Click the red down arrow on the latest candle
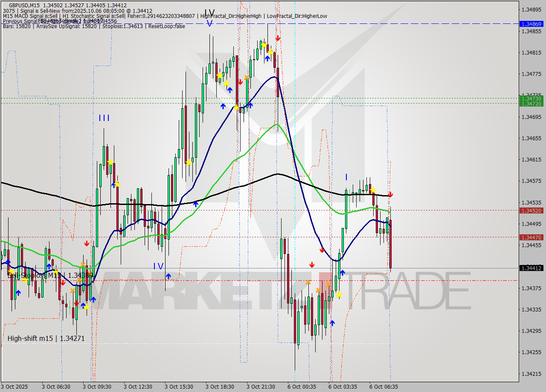The width and height of the screenshot is (546, 392). pyautogui.click(x=391, y=195)
